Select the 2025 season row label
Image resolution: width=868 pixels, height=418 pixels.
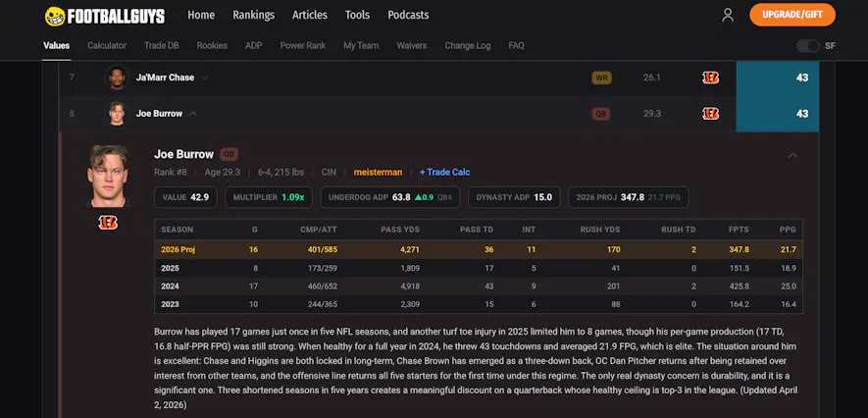(170, 269)
